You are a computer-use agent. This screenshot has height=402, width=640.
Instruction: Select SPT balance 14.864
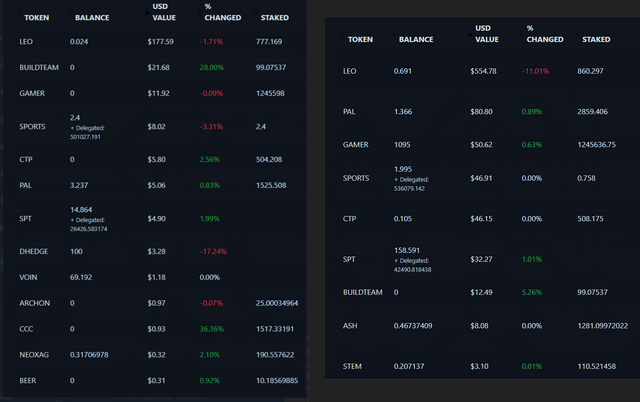pyautogui.click(x=81, y=210)
